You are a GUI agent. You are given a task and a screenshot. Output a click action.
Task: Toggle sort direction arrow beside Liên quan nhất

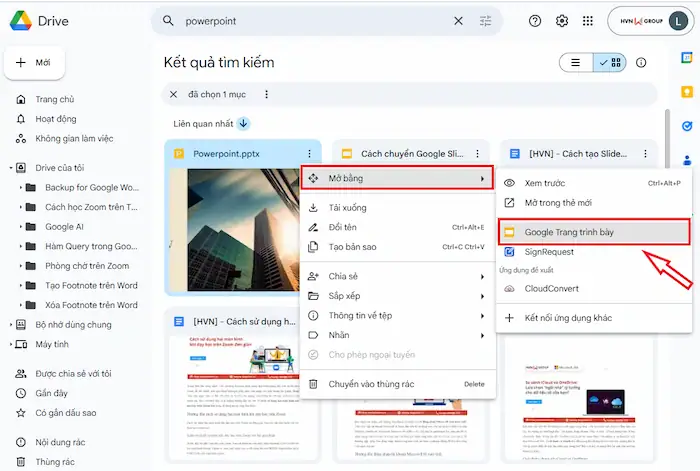coord(243,124)
